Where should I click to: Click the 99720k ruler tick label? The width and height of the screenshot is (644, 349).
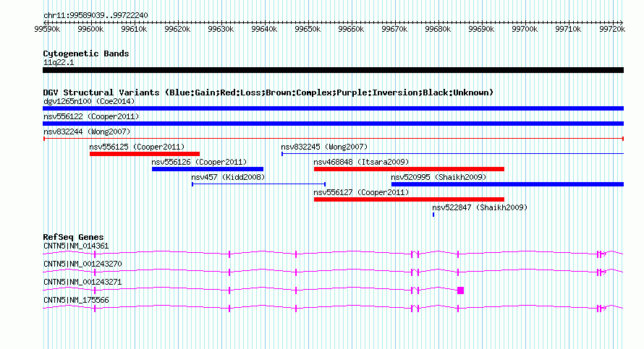pos(612,29)
